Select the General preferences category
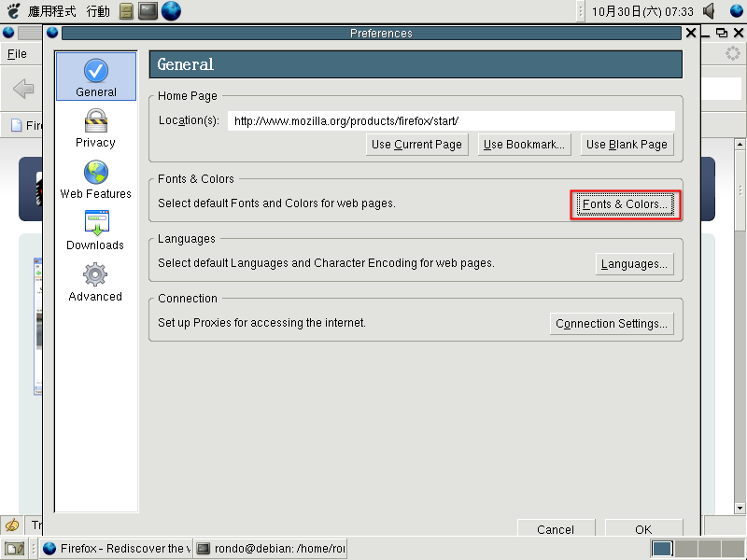This screenshot has width=747, height=560. pos(96,77)
